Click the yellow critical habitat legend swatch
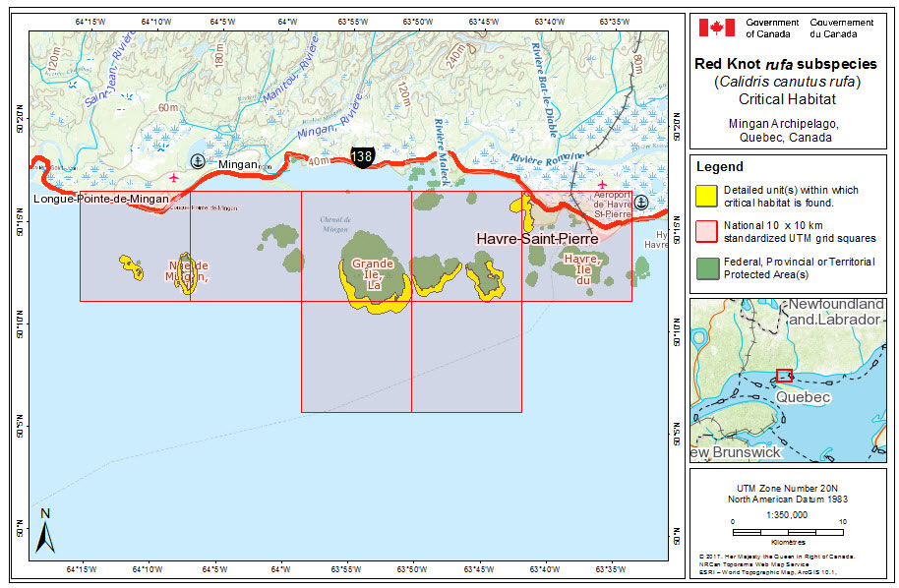 (707, 196)
